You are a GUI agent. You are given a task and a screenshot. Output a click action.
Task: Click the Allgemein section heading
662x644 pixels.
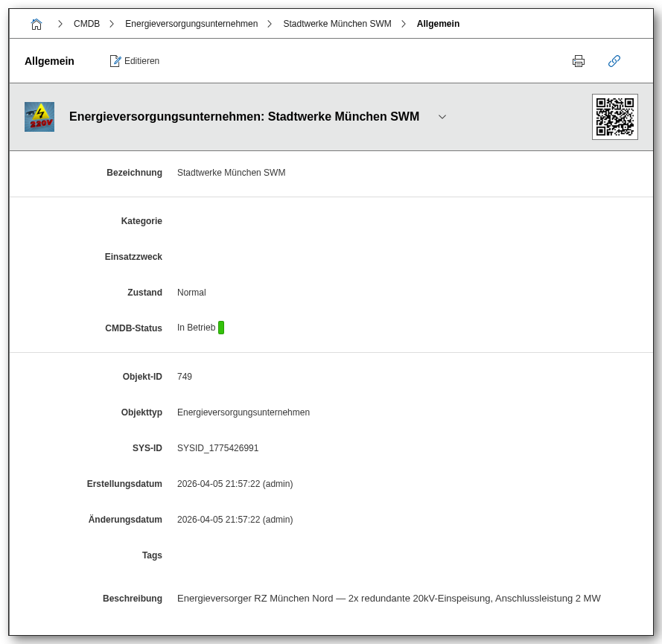pyautogui.click(x=49, y=61)
